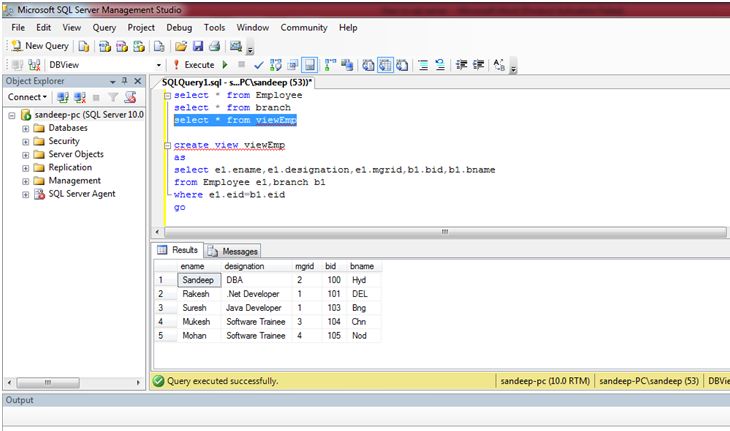Toggle Include Actual Execution Plan
Viewport: 730px width, 431px height.
pyautogui.click(x=330, y=65)
